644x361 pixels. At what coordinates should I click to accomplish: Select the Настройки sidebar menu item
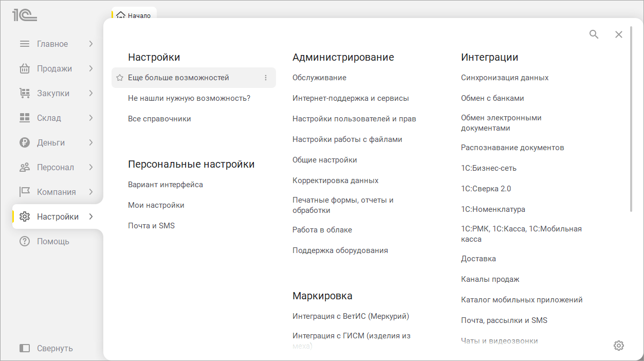pos(58,216)
